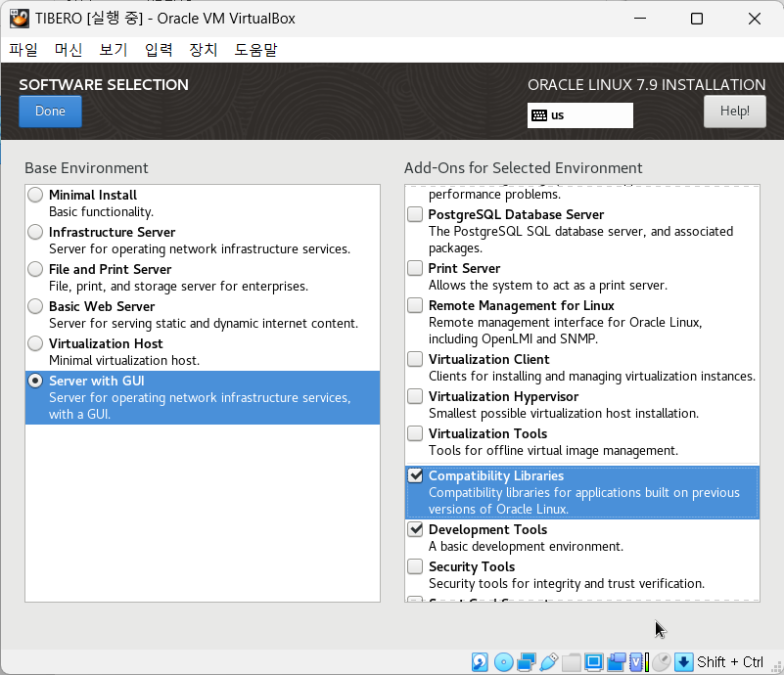Uncheck the Development Tools add-on
784x675 pixels.
(x=415, y=529)
